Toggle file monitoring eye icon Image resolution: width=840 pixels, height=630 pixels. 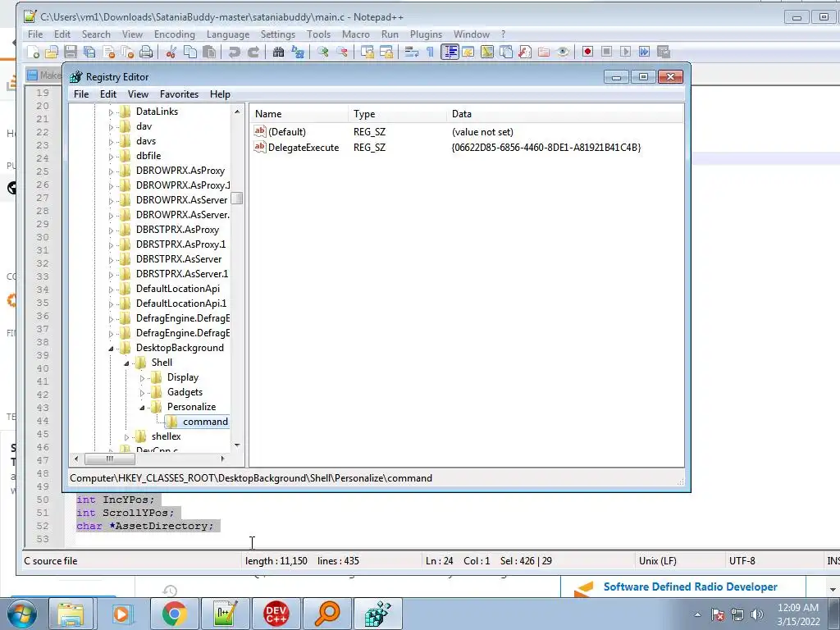[563, 52]
